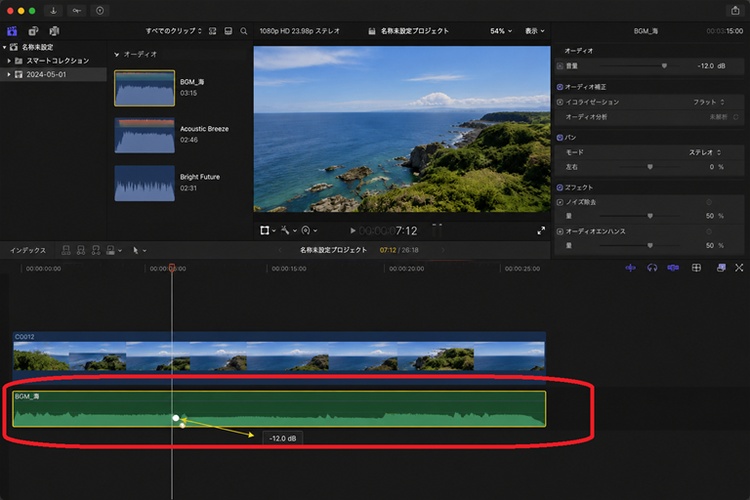Open the clip appearance grid icon in the timeline
Viewport: 750px width, 500px height.
[x=696, y=268]
